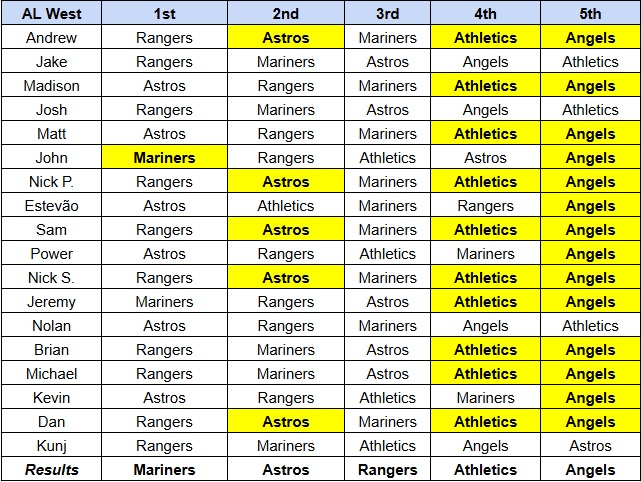Click Kunj's Astros 5th-place cell
Screen dimensions: 641x482
coord(590,446)
